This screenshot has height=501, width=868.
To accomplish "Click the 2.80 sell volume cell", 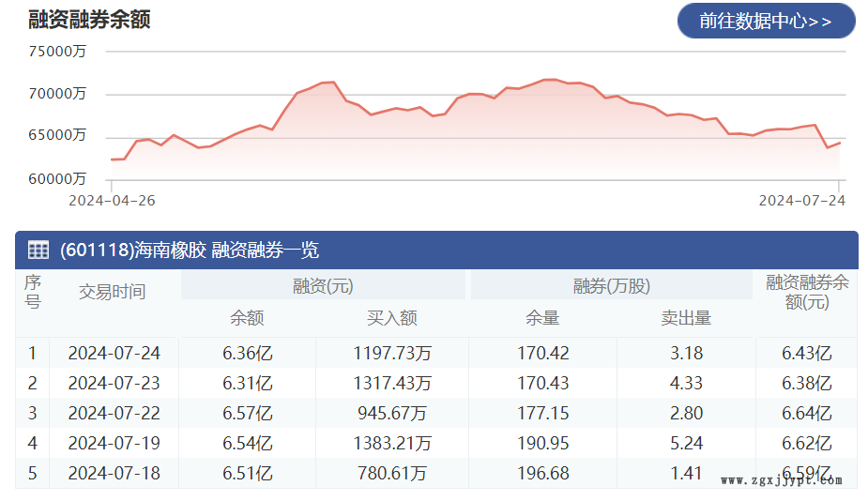I will tap(687, 413).
